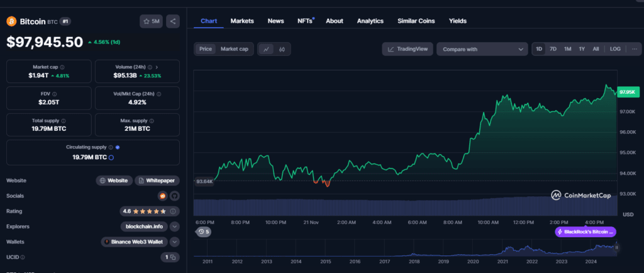Open TradingView chart button

(x=408, y=49)
